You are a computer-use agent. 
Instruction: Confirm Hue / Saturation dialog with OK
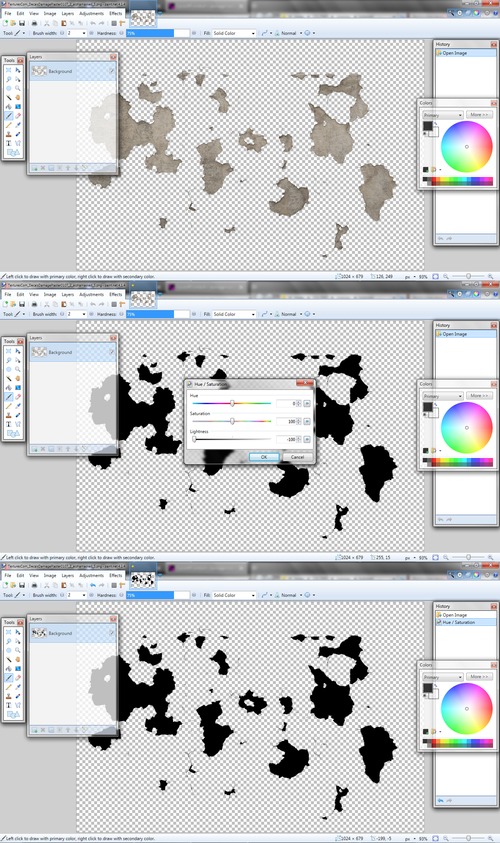[264, 457]
